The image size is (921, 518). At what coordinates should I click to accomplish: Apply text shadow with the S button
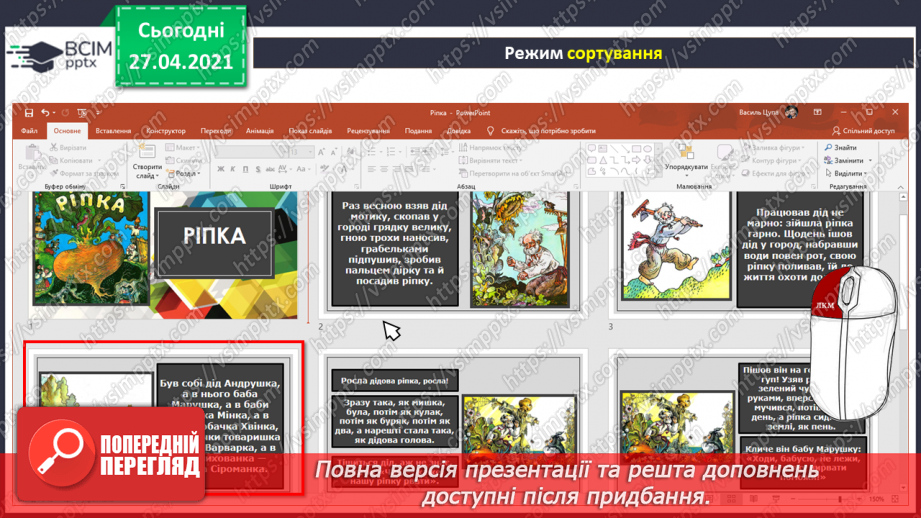click(258, 169)
